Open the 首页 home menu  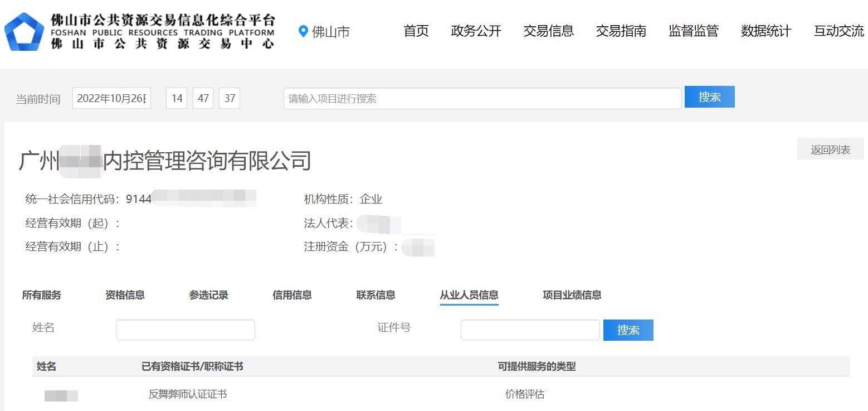pyautogui.click(x=416, y=31)
